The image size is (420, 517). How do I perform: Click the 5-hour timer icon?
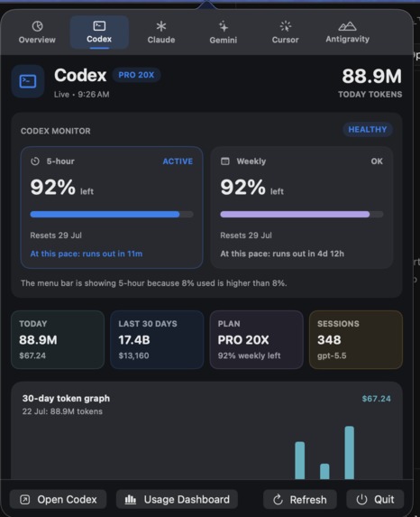pos(35,162)
